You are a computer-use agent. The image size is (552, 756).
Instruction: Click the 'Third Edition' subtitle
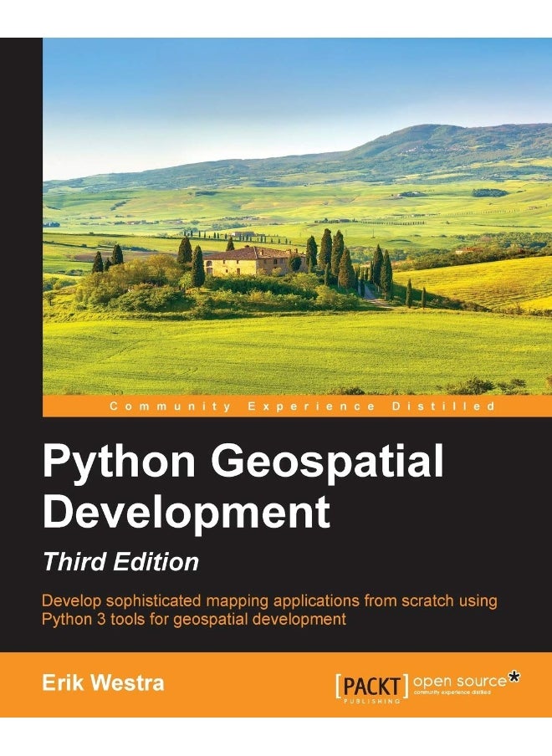tap(120, 562)
